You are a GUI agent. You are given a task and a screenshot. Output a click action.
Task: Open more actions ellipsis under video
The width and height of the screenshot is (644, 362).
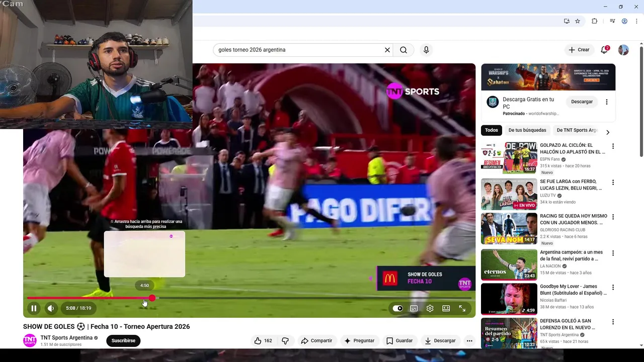click(x=469, y=340)
